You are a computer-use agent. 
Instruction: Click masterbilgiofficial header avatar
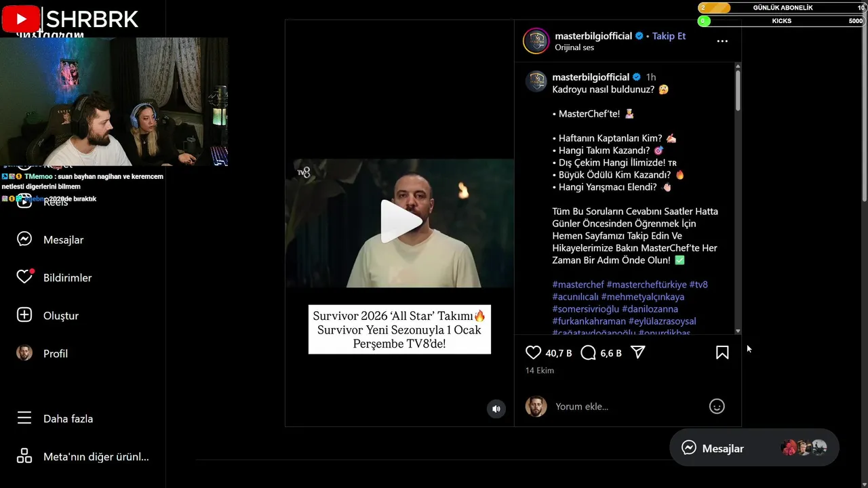pyautogui.click(x=536, y=41)
